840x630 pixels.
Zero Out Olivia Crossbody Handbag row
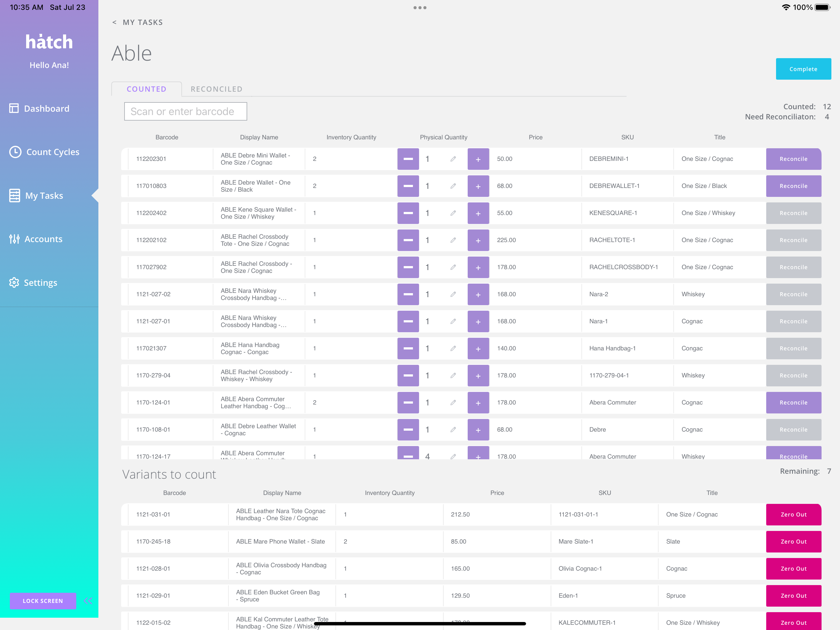(793, 568)
